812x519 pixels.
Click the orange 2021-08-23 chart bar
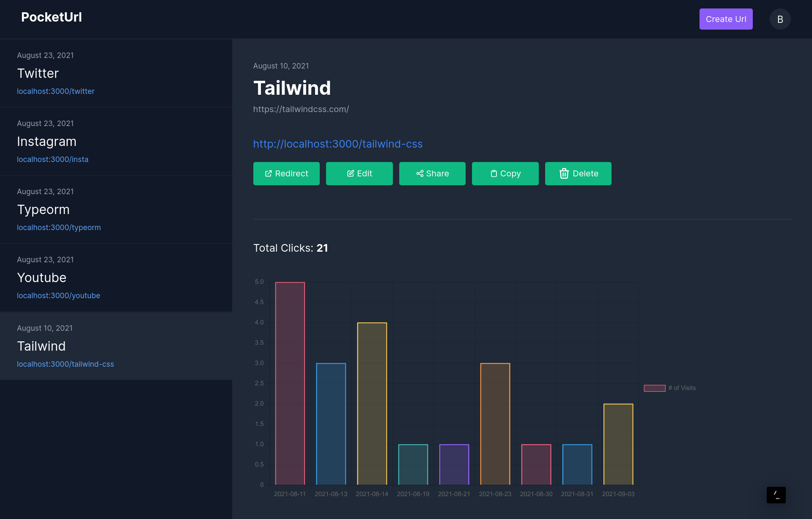pyautogui.click(x=495, y=423)
